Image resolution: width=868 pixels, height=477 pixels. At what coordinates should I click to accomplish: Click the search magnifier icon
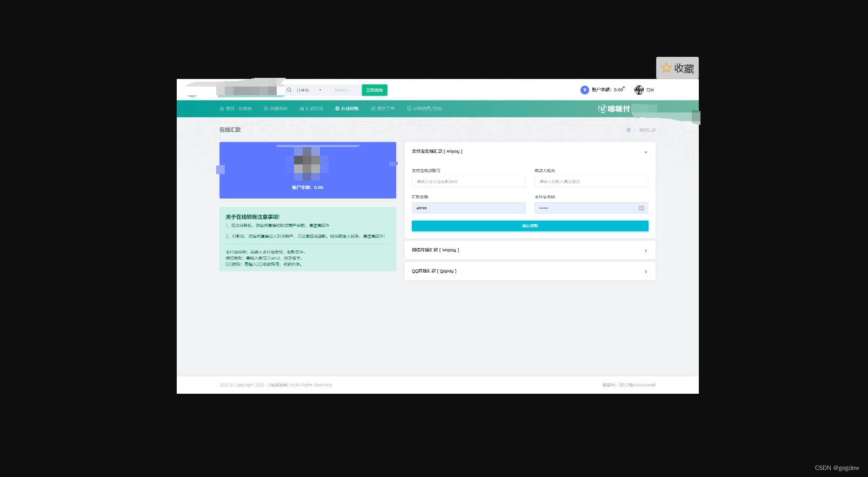[x=289, y=90]
